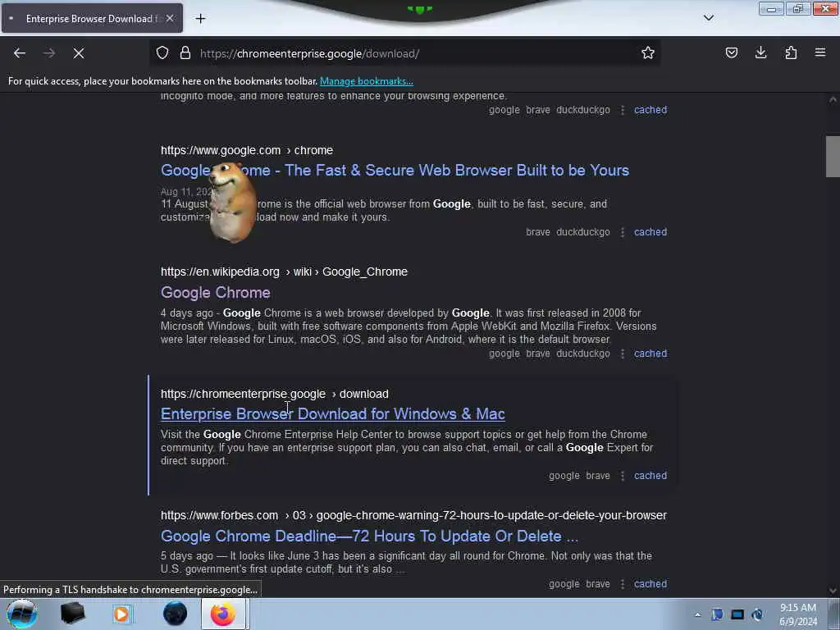This screenshot has width=840, height=630.
Task: Open Firefox hamburger application menu
Action: 820,52
